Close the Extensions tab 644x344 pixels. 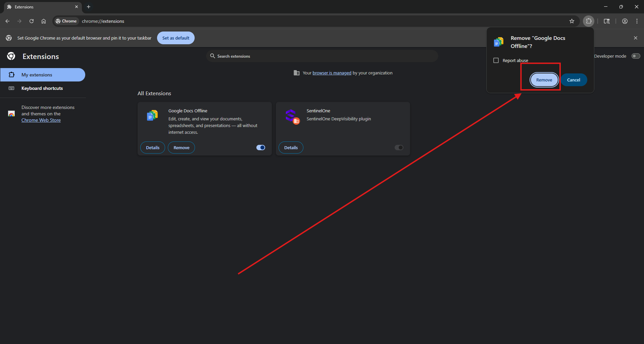(77, 7)
